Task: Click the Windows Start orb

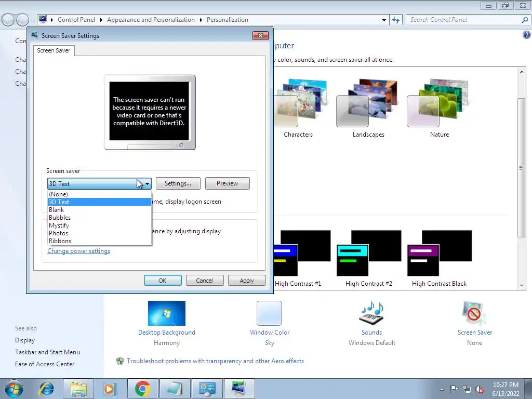Action: tap(14, 389)
